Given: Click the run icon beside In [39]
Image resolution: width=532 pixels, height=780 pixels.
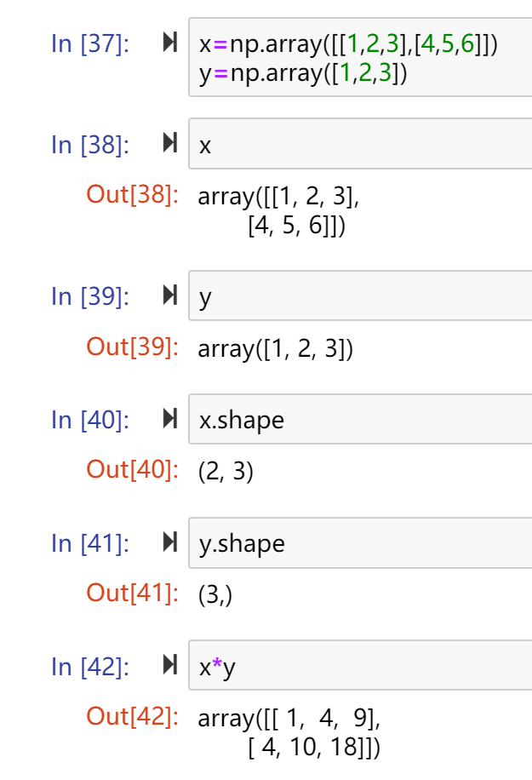Looking at the screenshot, I should coord(170,295).
